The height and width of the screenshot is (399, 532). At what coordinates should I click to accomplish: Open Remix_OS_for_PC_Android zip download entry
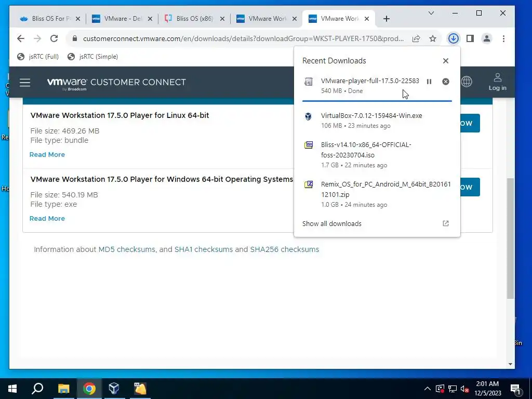(x=377, y=194)
